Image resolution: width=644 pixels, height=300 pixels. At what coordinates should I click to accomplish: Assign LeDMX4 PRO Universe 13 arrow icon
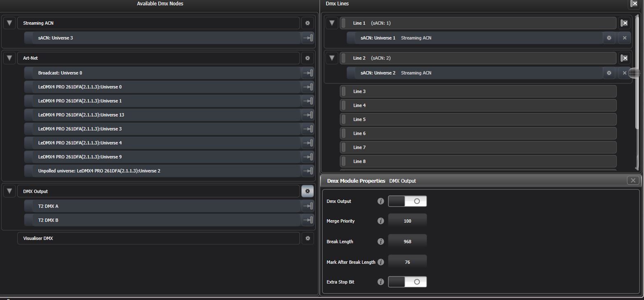[x=308, y=115]
